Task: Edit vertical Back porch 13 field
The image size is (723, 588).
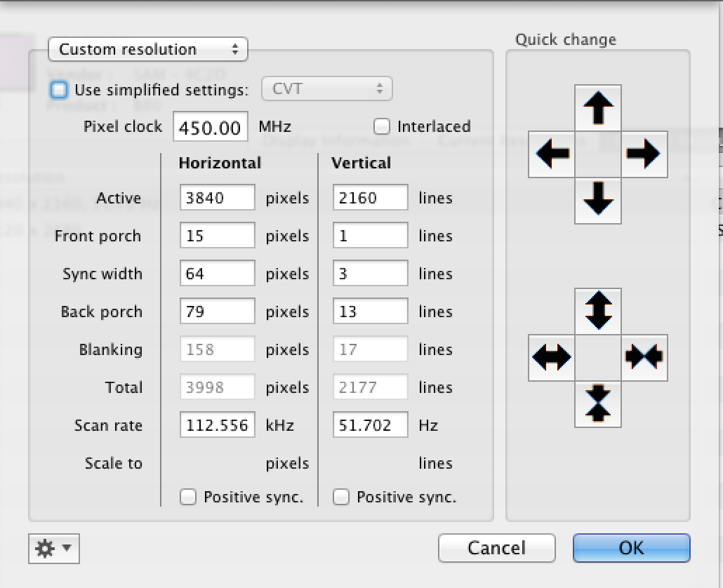Action: click(370, 311)
